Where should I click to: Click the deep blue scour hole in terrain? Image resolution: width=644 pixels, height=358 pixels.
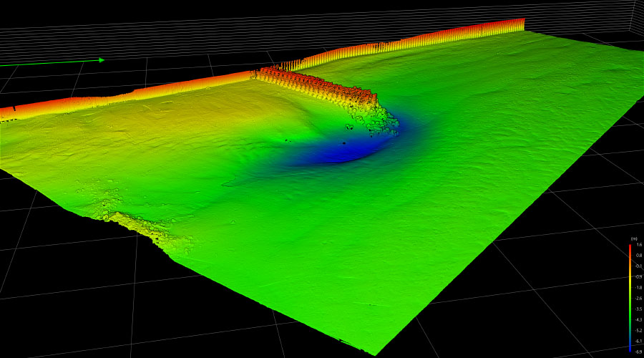tap(343, 152)
